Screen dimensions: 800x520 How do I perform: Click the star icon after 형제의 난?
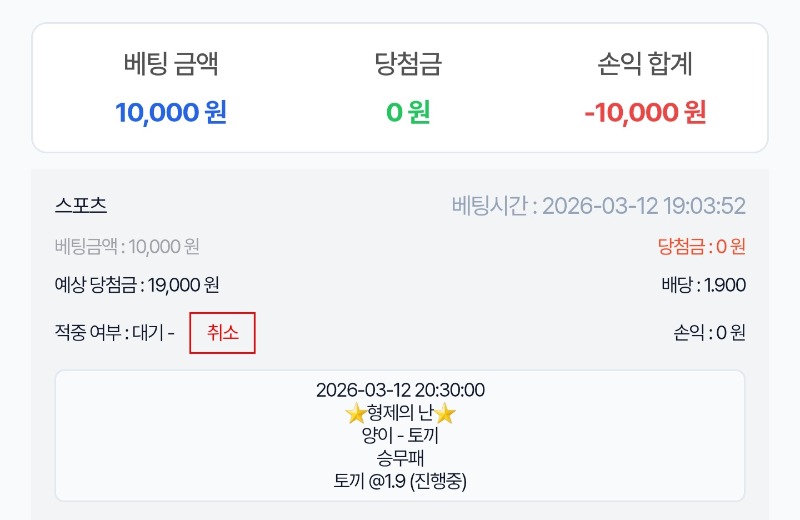[x=446, y=413]
